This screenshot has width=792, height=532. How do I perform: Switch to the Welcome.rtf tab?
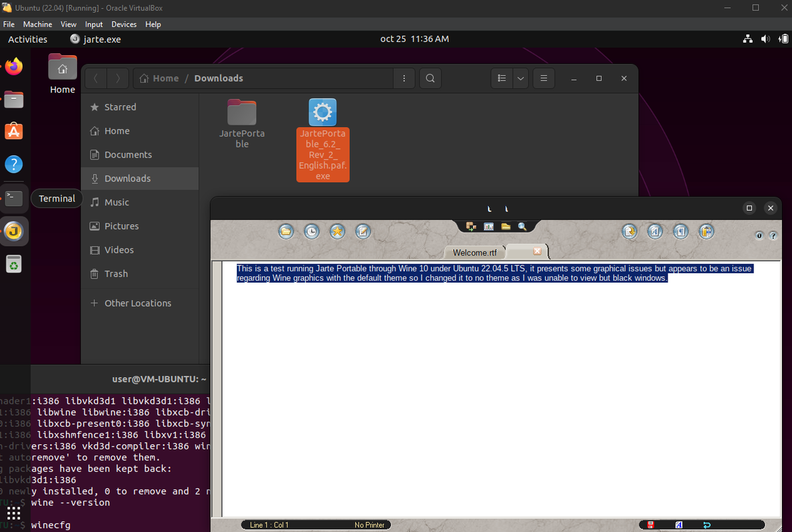coord(474,253)
